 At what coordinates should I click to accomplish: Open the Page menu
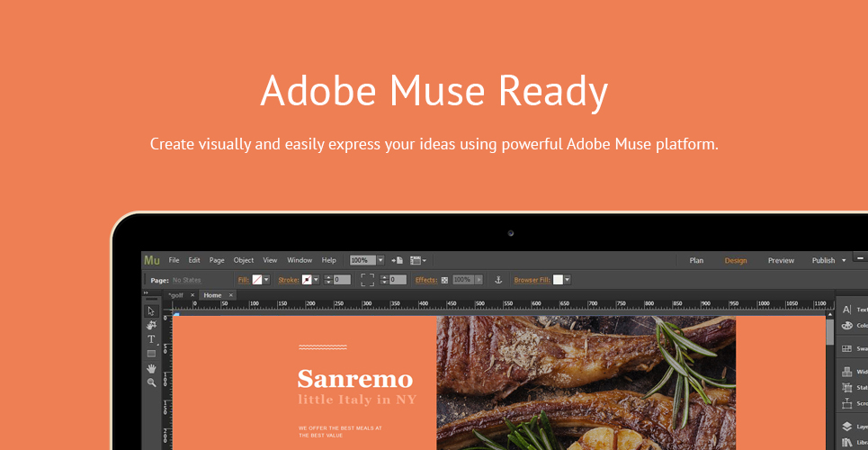coord(217,260)
